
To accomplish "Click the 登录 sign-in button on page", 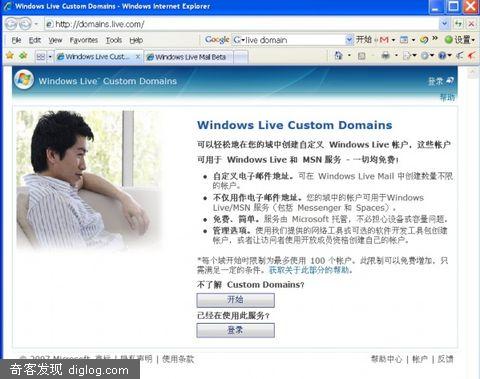I will 235,330.
